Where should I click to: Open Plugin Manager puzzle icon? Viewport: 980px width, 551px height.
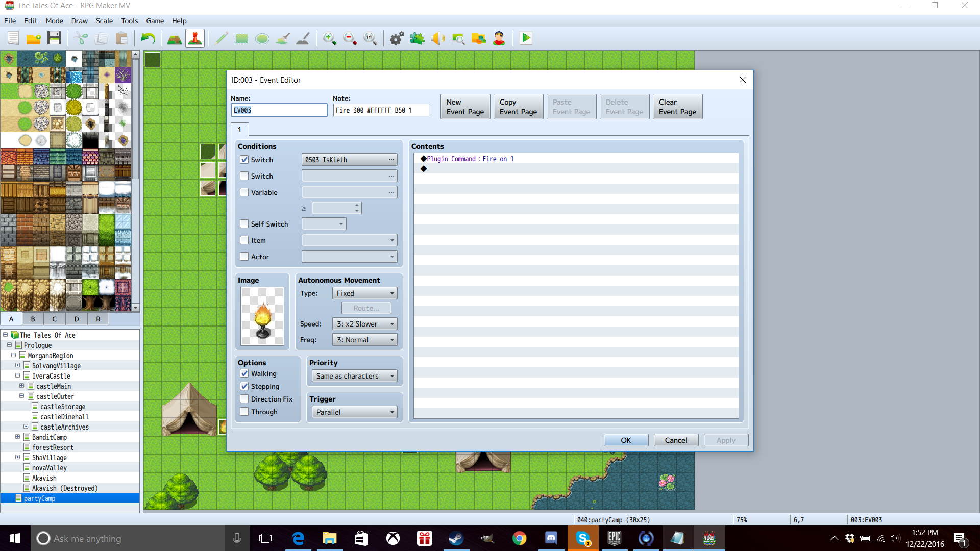tap(417, 38)
